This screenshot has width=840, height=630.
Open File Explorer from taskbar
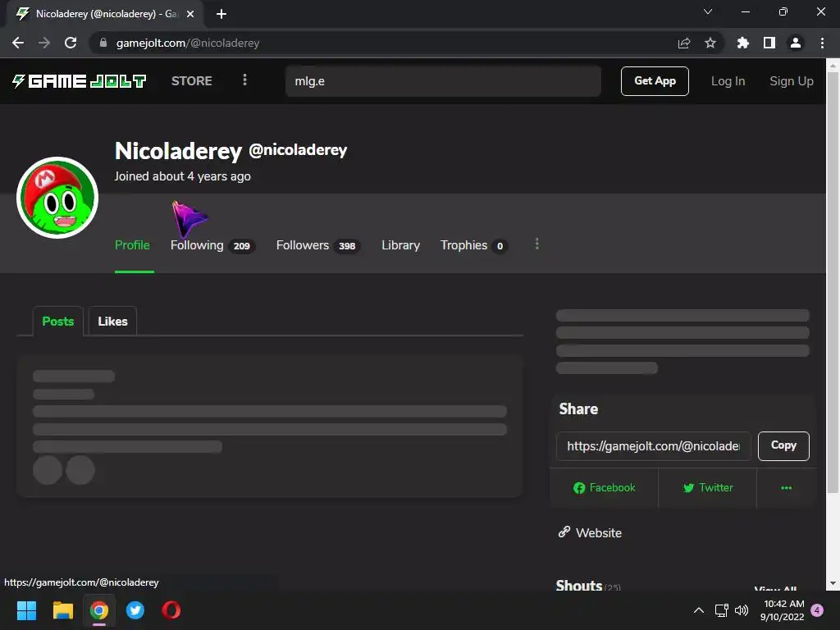(x=62, y=610)
